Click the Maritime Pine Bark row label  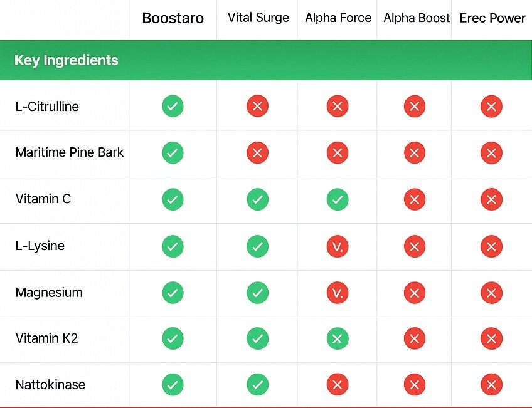click(x=70, y=152)
